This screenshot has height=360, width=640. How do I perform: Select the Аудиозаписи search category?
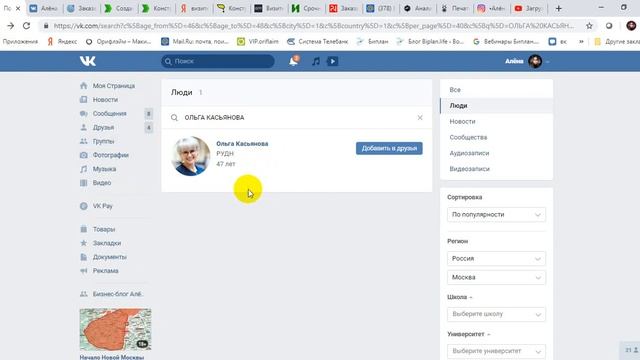pyautogui.click(x=496, y=153)
